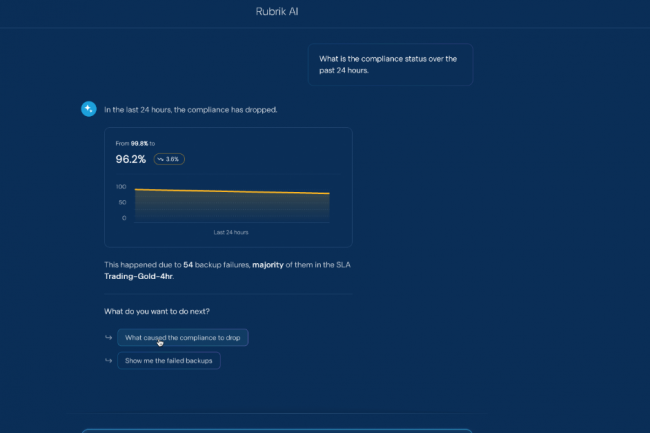Click the '54' backup failures count
This screenshot has width=650, height=433.
(x=188, y=265)
